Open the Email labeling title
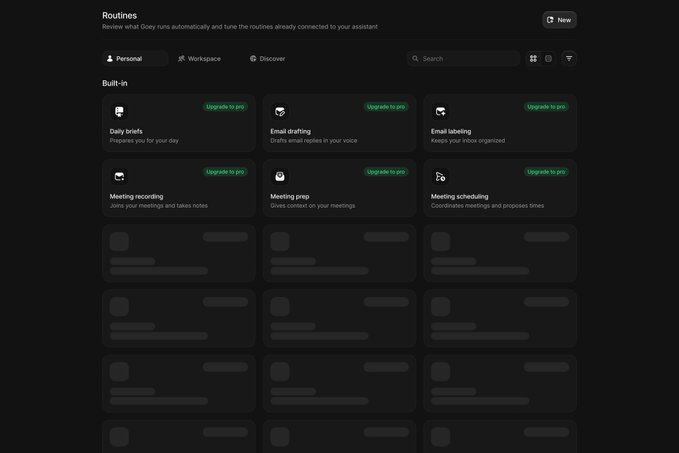The width and height of the screenshot is (679, 453). (451, 131)
